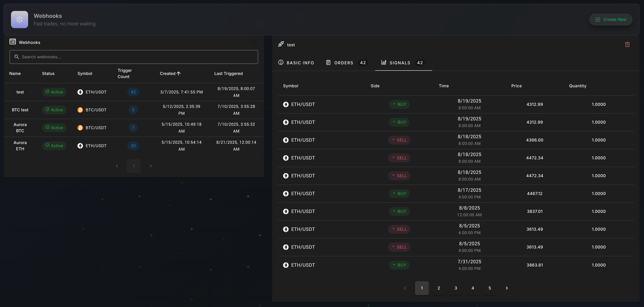Click the Orders clipboard icon on the tab
This screenshot has height=307, width=644.
click(x=328, y=63)
